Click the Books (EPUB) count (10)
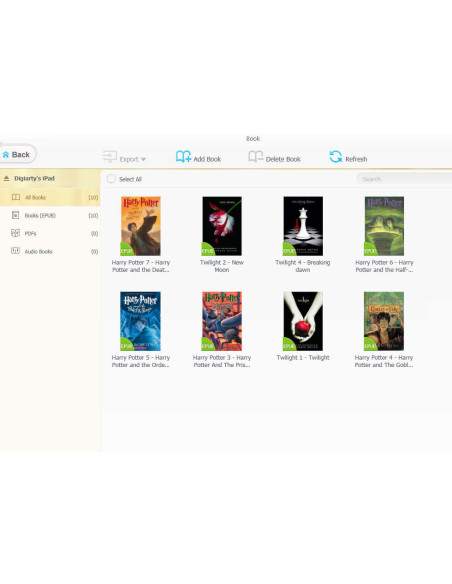This screenshot has height=584, width=452. [93, 215]
